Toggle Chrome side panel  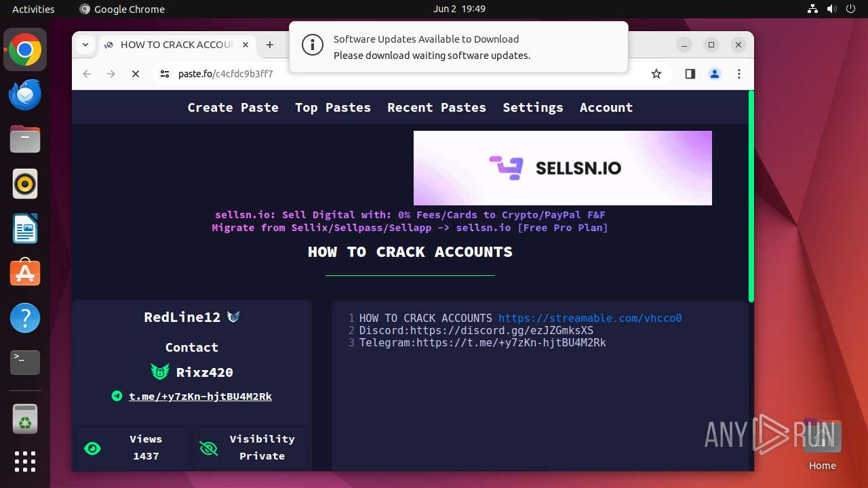coord(690,74)
